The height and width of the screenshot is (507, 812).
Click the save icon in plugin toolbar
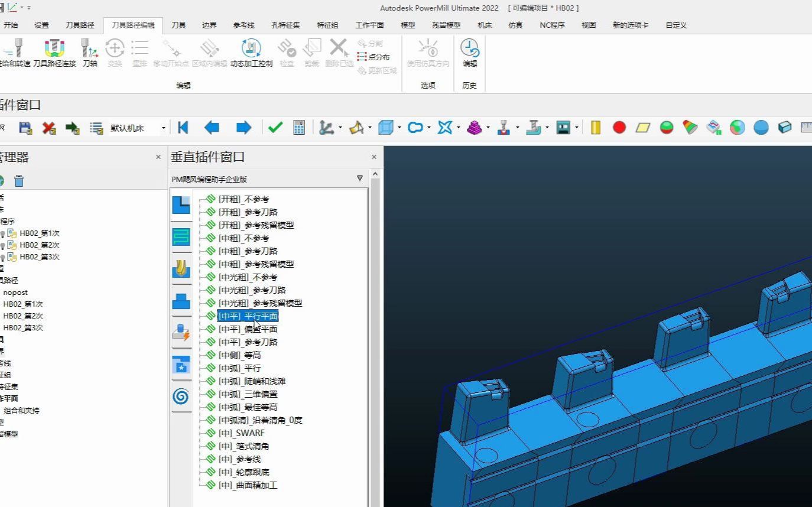click(x=25, y=128)
